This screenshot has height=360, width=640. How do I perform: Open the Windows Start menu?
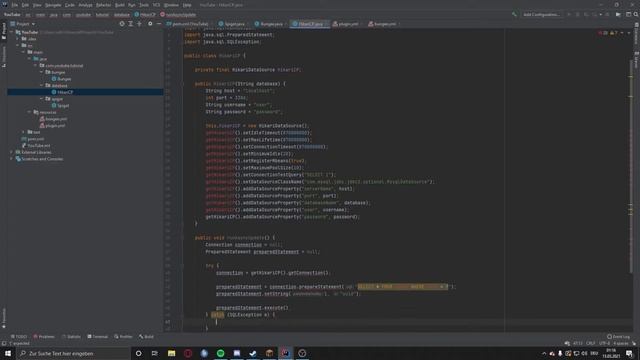[8, 353]
